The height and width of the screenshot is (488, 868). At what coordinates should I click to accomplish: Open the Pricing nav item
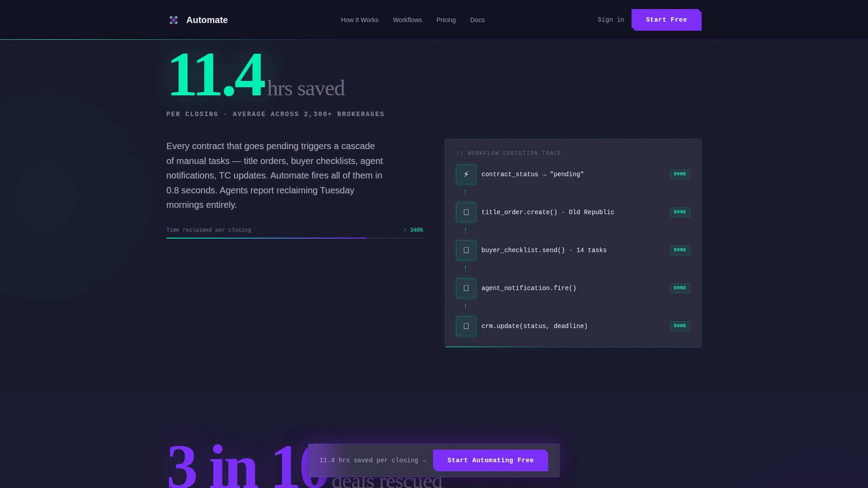(446, 20)
